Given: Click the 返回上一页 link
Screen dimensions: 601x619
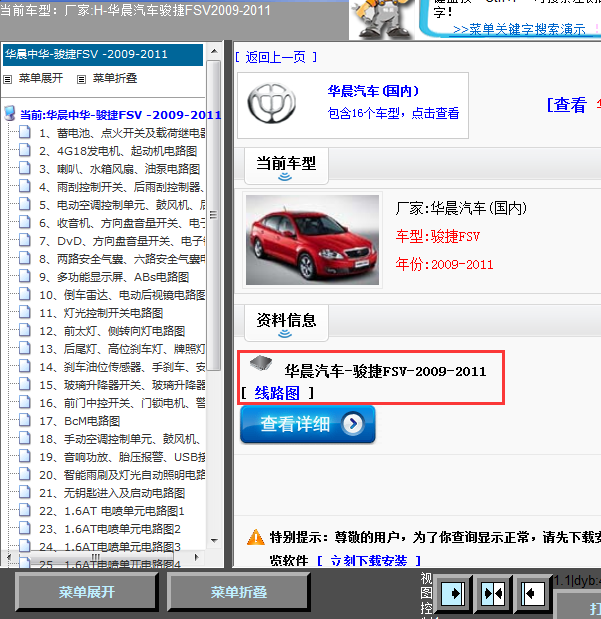Looking at the screenshot, I should (x=276, y=58).
